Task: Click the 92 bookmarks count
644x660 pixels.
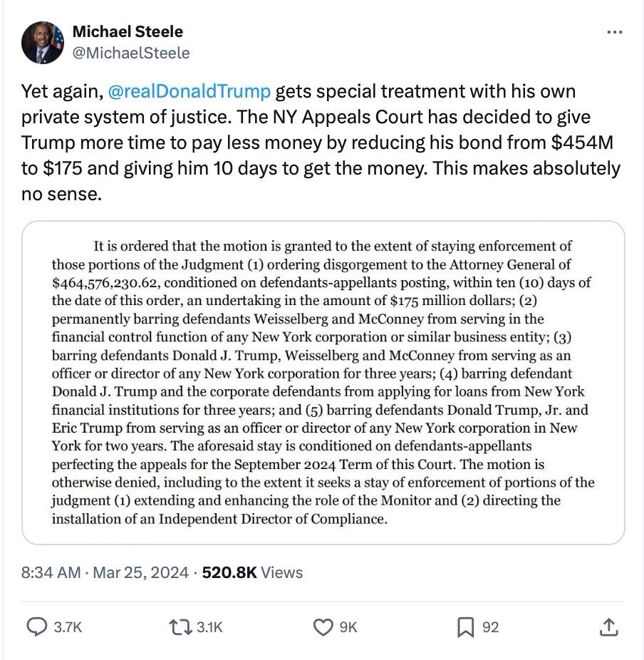Action: [491, 627]
